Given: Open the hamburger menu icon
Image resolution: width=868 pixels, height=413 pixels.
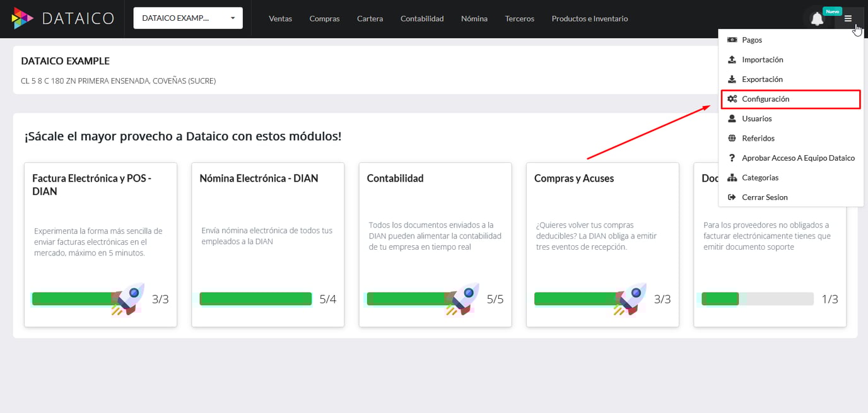Looking at the screenshot, I should click(x=848, y=18).
